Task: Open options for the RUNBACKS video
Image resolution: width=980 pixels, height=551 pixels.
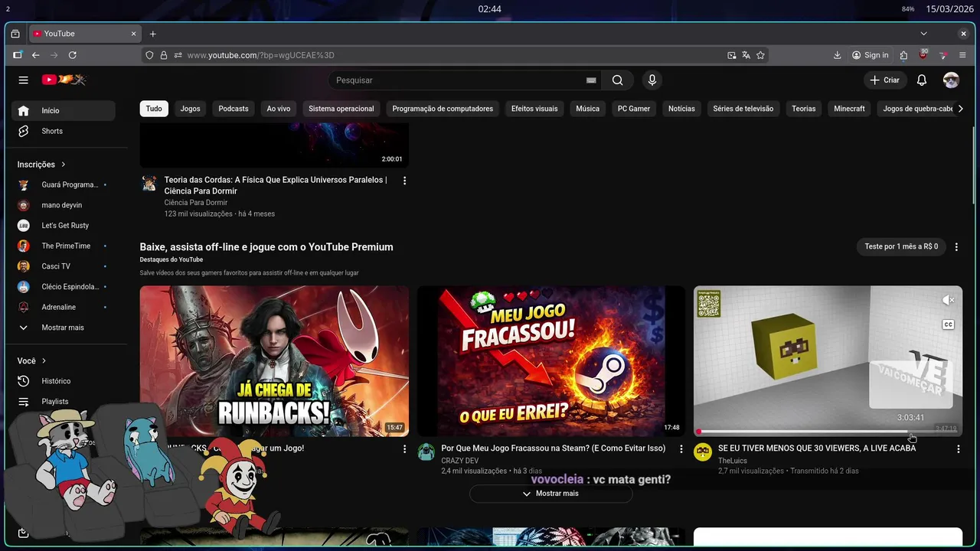Action: (x=404, y=449)
